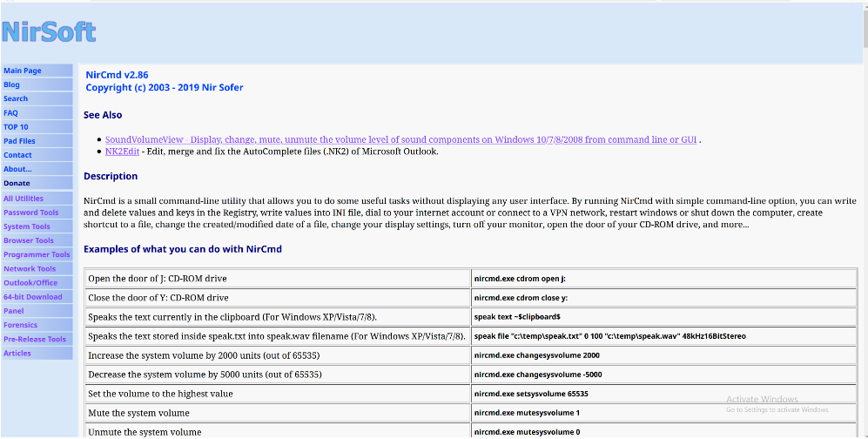Click 'nircmd.exe cdrom close y:' command cell
The width and height of the screenshot is (868, 439).
tap(663, 298)
